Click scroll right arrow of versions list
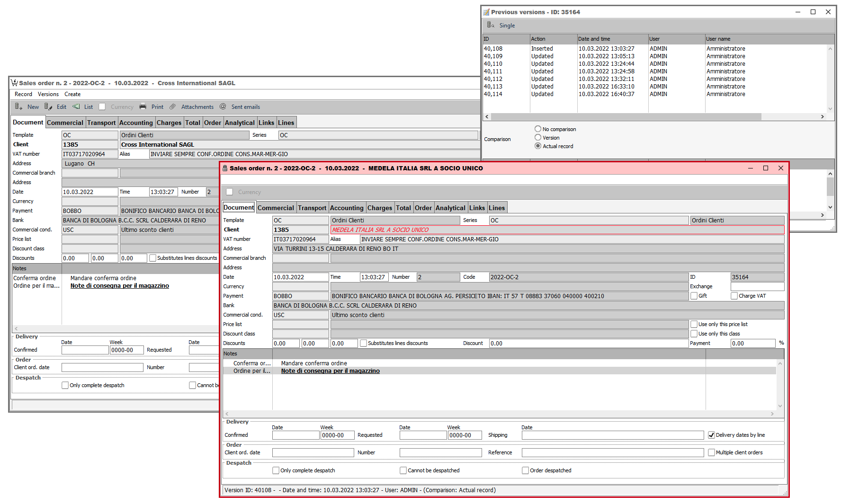The height and width of the screenshot is (504, 841). pyautogui.click(x=822, y=116)
